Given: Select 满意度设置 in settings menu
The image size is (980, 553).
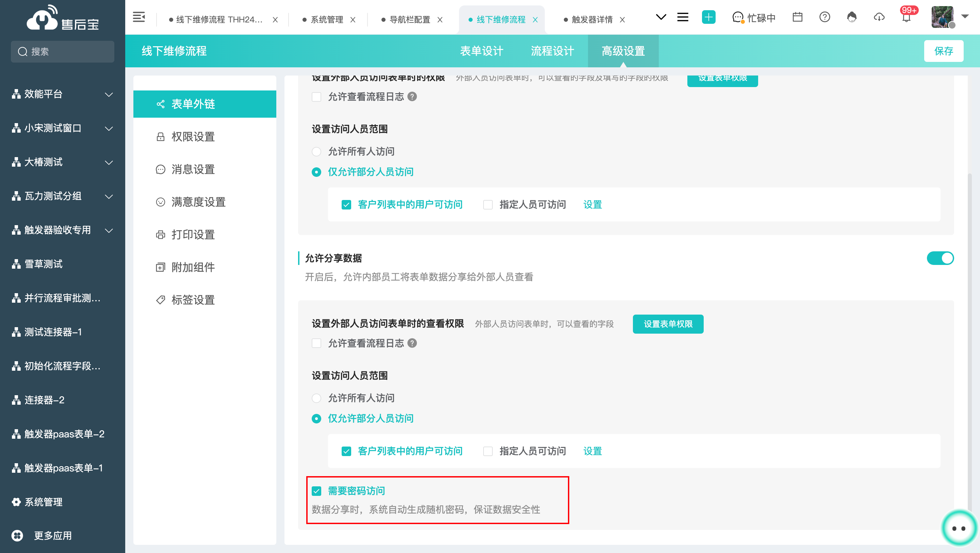Looking at the screenshot, I should pos(205,202).
